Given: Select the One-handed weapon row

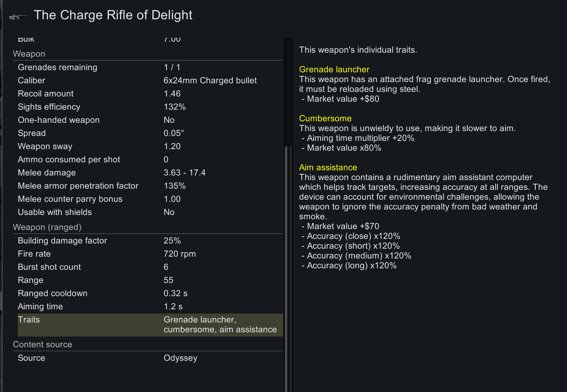Looking at the screenshot, I should (150, 120).
